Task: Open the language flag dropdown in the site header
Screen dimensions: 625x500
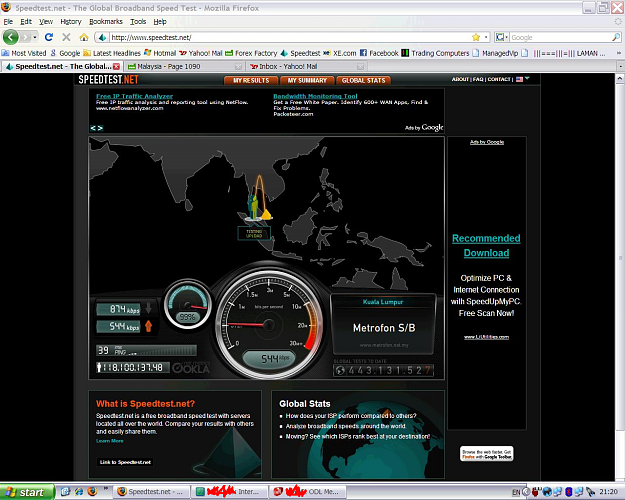Action: (523, 79)
